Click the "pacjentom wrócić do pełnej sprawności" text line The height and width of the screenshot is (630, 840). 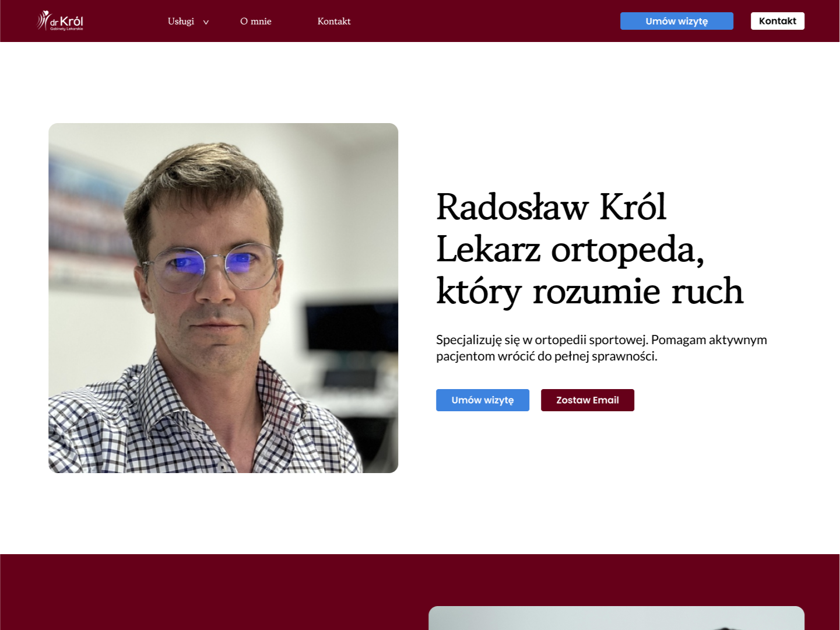click(546, 356)
